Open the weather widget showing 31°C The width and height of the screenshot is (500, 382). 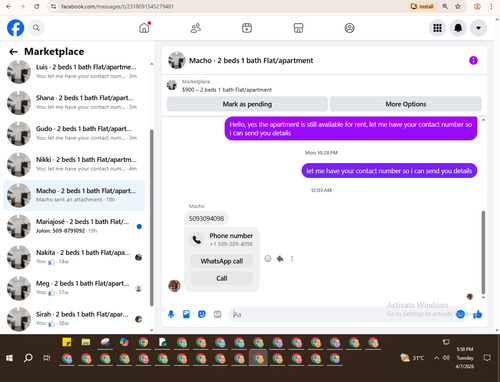coord(412,358)
